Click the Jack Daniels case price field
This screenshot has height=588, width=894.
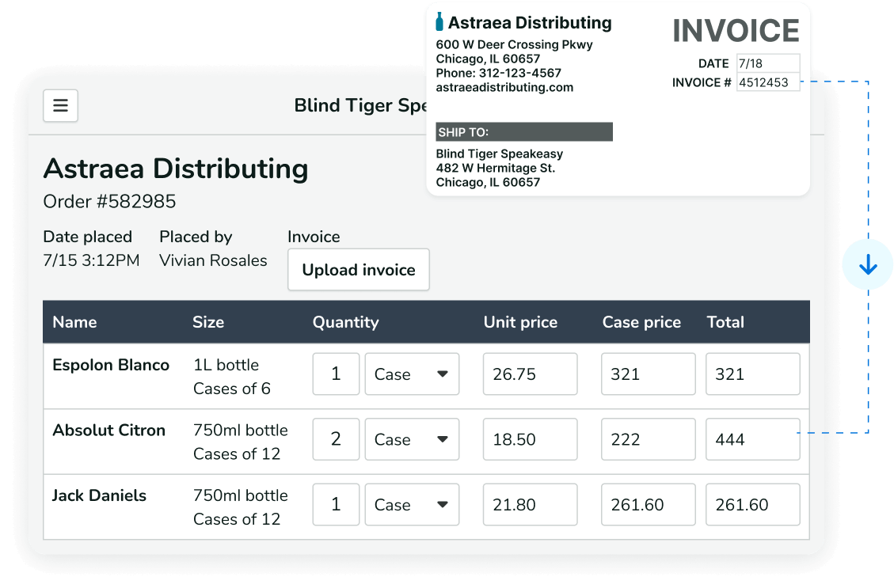[648, 504]
